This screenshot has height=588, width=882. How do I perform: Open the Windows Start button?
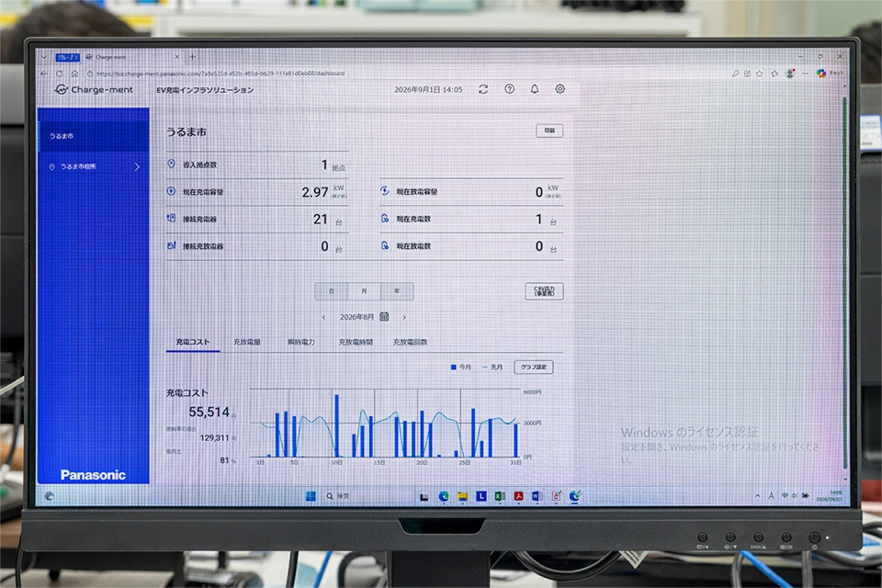(x=311, y=496)
